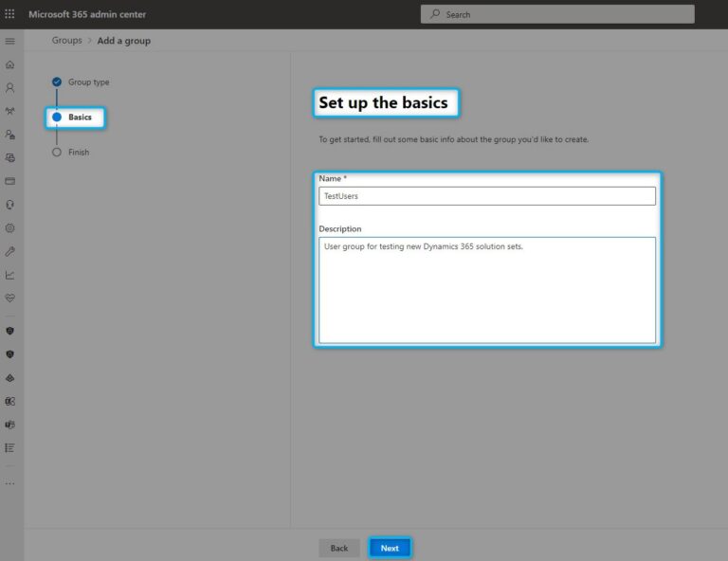Go to Home in the sidebar

pos(10,64)
